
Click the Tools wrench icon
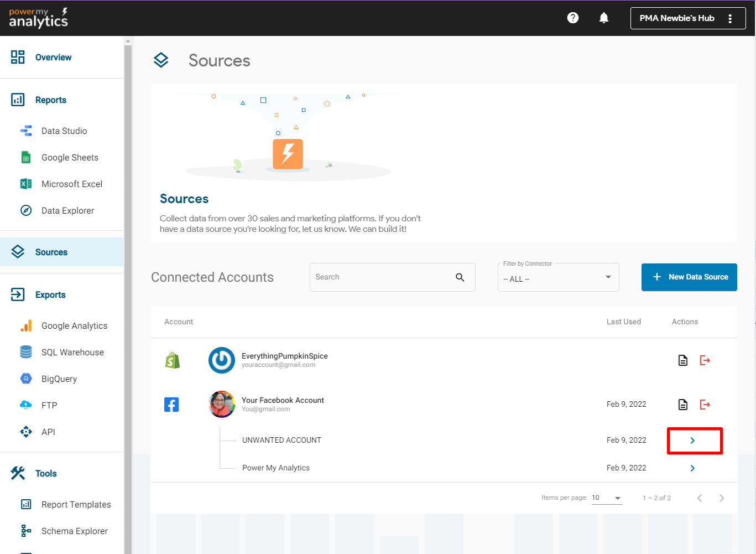[18, 473]
